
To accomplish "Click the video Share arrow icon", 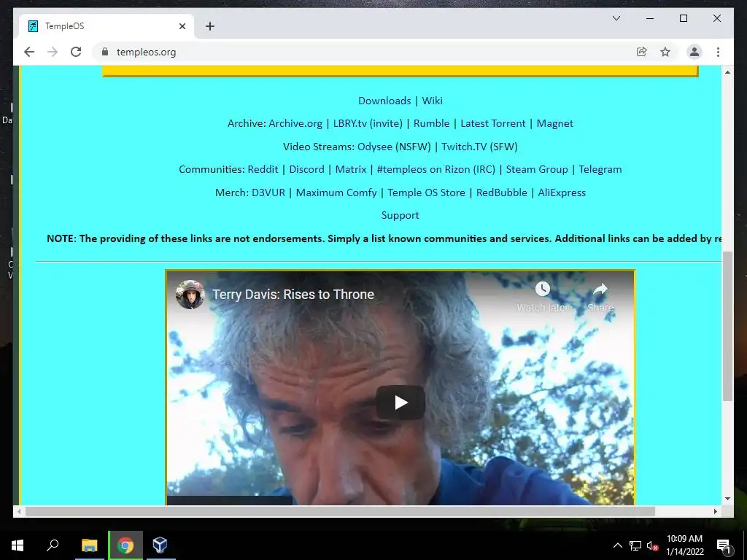I will click(600, 289).
